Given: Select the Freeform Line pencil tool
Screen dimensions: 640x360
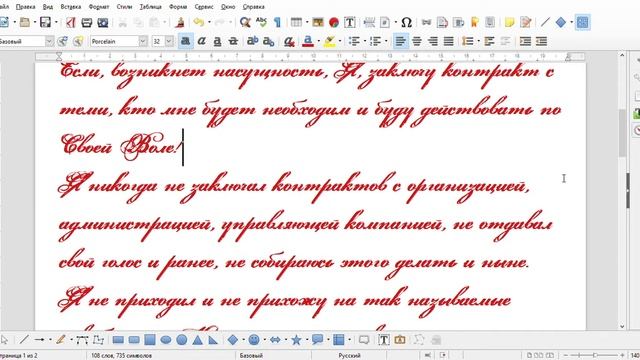Looking at the screenshot, I should [x=61, y=340].
